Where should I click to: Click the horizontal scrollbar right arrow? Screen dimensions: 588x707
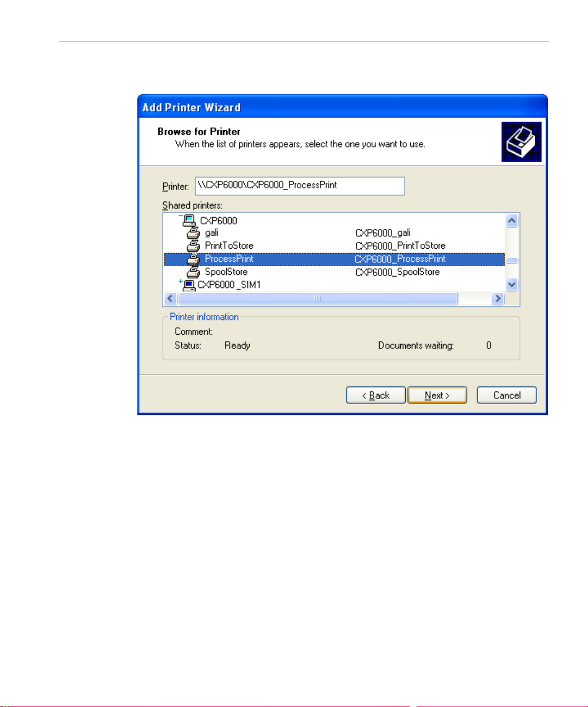click(498, 298)
